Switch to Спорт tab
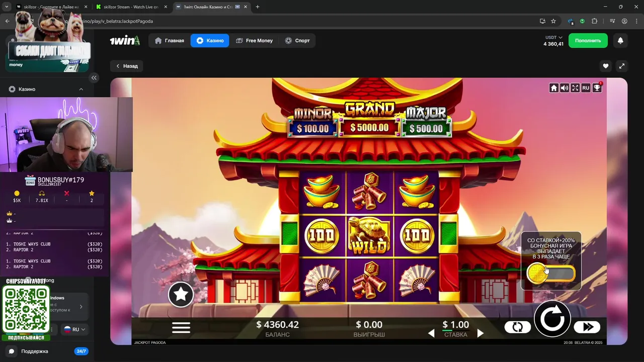The height and width of the screenshot is (362, 644). click(x=297, y=41)
